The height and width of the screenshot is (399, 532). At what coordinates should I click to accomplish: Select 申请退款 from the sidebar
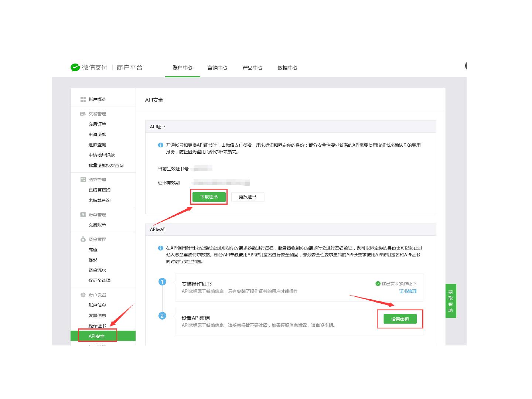pos(97,134)
